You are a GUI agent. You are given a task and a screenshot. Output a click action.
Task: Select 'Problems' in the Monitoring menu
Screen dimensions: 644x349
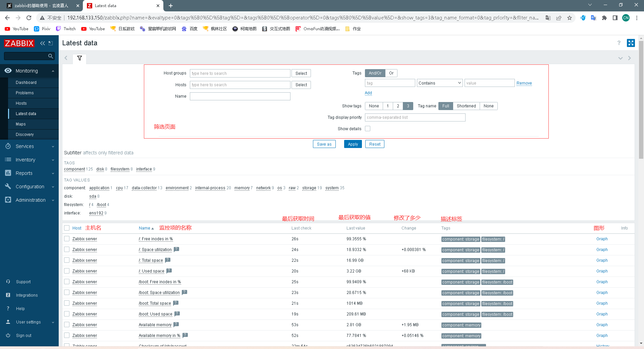[x=24, y=93]
